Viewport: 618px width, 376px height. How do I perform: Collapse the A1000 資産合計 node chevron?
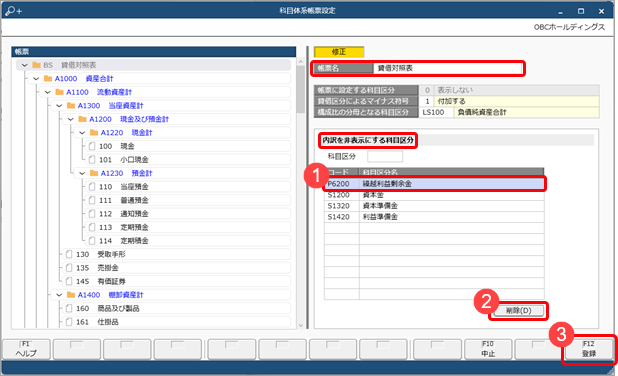(36, 79)
